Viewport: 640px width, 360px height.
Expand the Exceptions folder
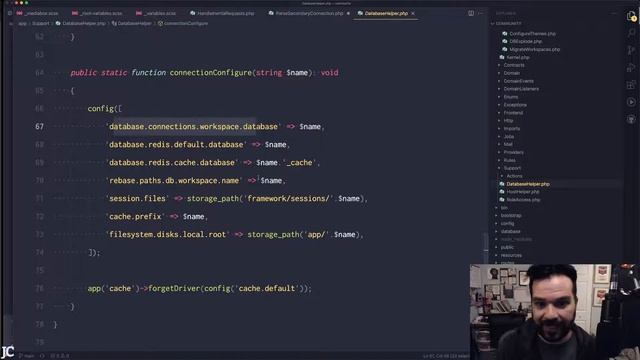pyautogui.click(x=515, y=105)
